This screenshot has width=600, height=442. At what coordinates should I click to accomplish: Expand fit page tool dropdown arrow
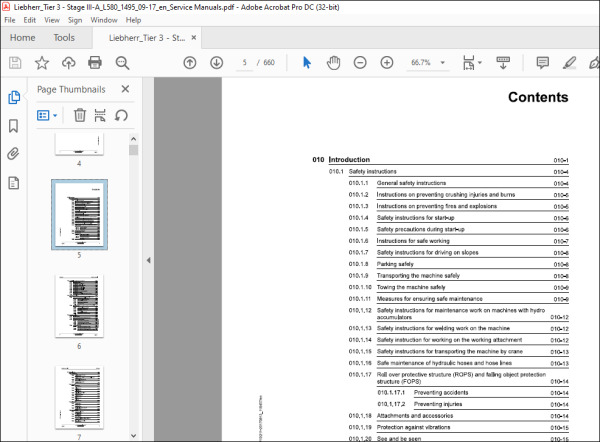480,62
